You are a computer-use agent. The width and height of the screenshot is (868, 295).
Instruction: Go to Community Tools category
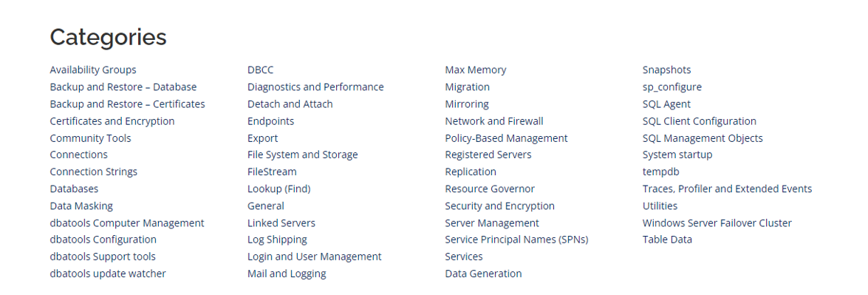(90, 138)
